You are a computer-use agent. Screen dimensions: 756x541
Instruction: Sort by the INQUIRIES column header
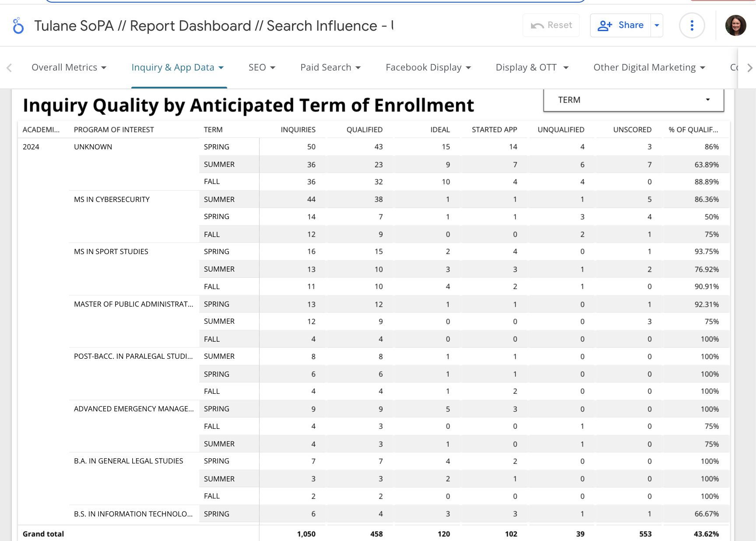click(x=298, y=130)
